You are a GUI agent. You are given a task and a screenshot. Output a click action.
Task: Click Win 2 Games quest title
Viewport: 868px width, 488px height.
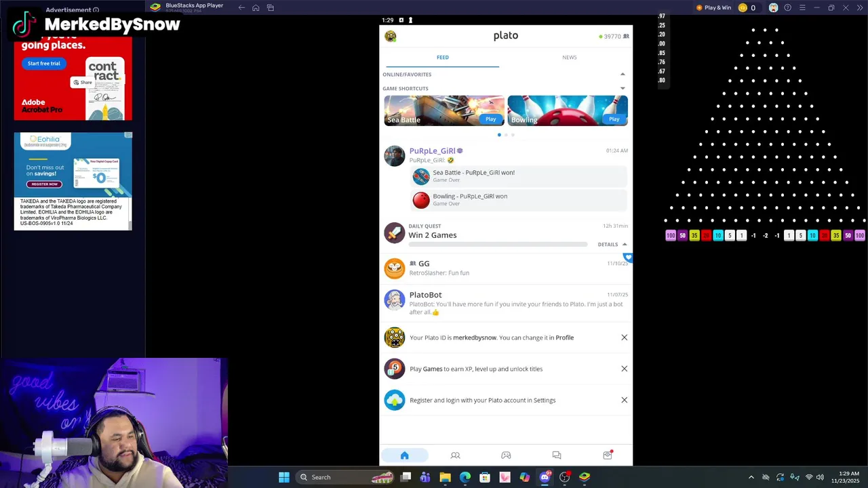[x=432, y=235]
